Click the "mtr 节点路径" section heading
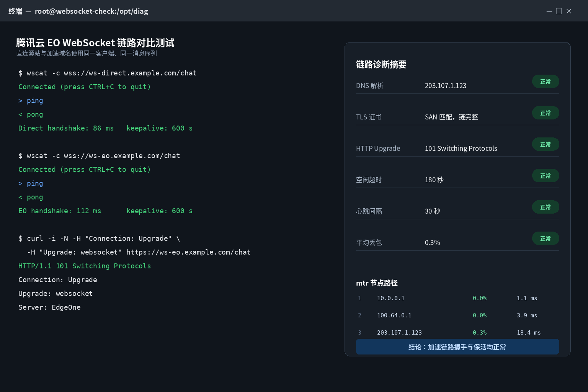 tap(377, 283)
